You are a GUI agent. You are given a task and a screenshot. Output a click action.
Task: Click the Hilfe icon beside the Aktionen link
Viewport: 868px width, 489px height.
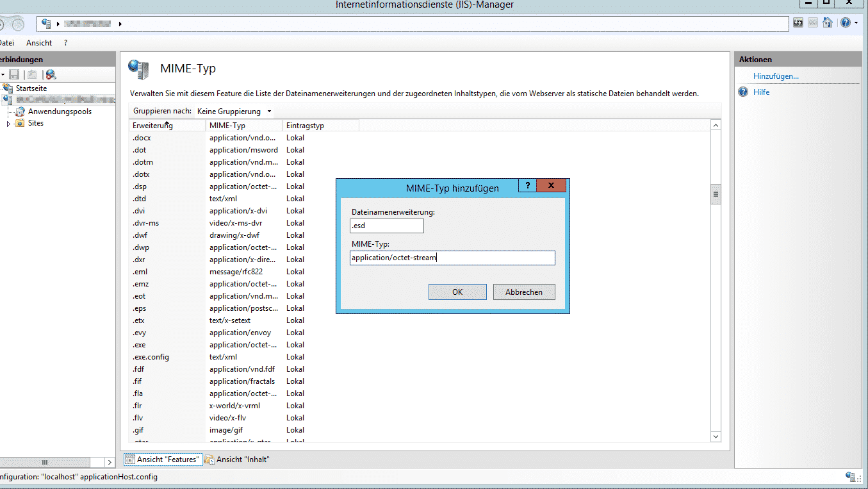click(742, 92)
